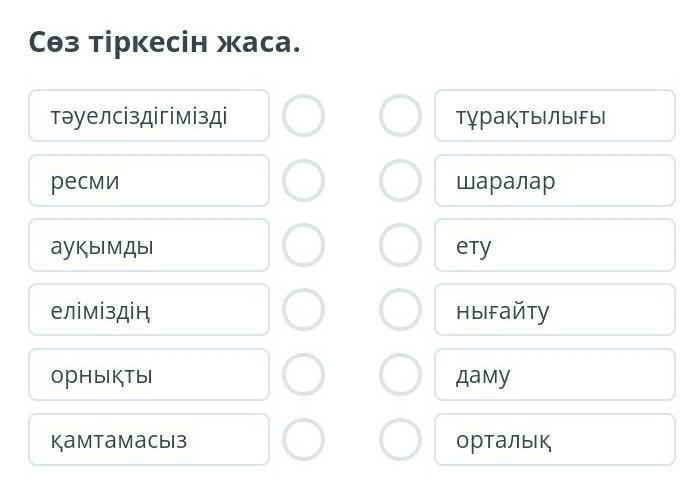Select the radio circle beside даму
Screen dimensions: 684x494
(401, 375)
